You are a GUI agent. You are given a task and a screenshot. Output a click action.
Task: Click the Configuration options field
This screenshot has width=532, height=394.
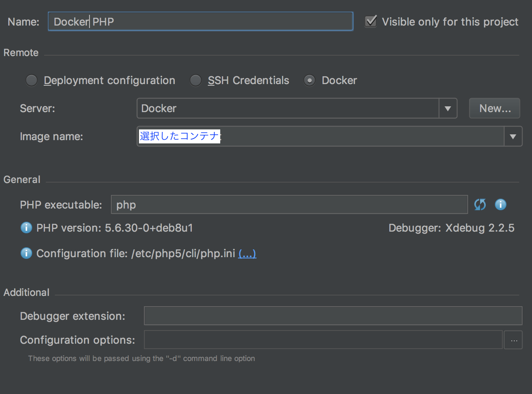click(x=323, y=340)
